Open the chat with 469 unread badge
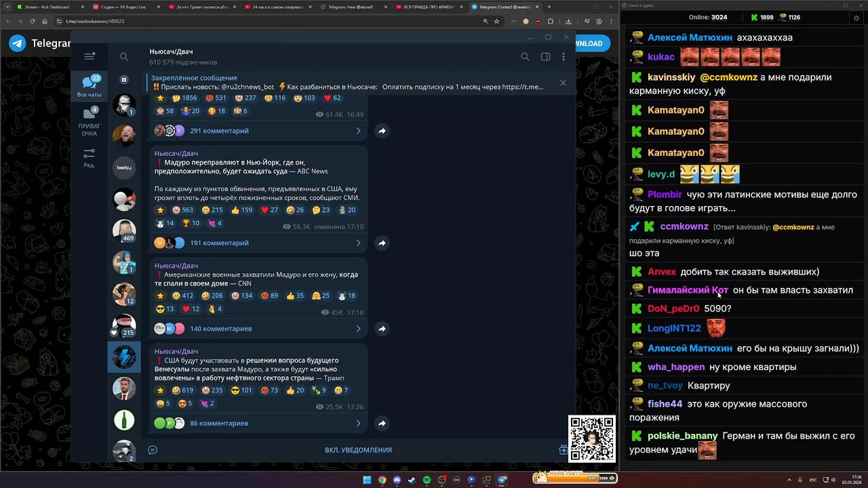 (124, 231)
